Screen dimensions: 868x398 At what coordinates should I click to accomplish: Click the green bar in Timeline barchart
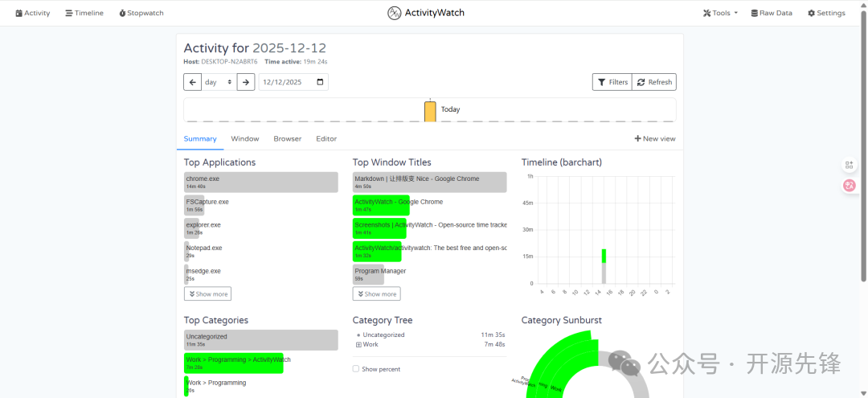tap(604, 256)
